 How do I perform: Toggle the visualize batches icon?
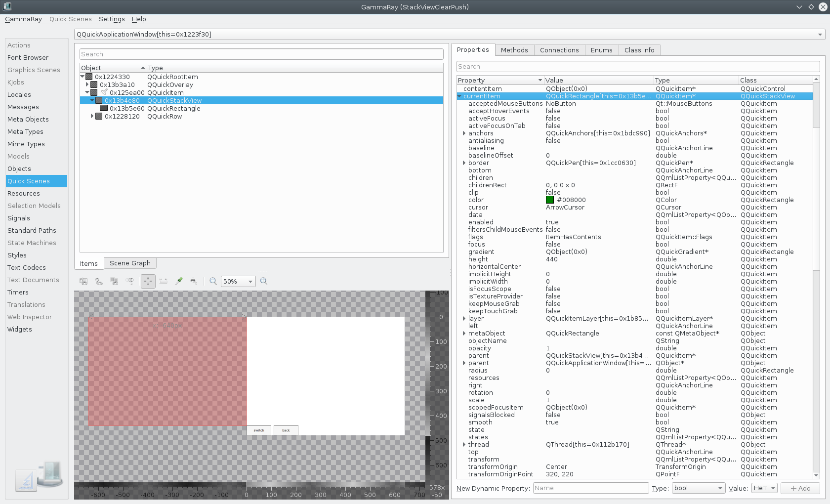[115, 281]
